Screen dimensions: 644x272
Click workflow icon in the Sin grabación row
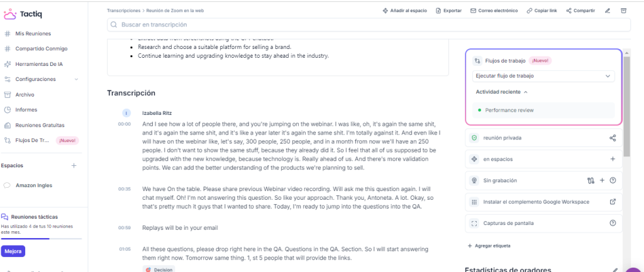tap(591, 181)
